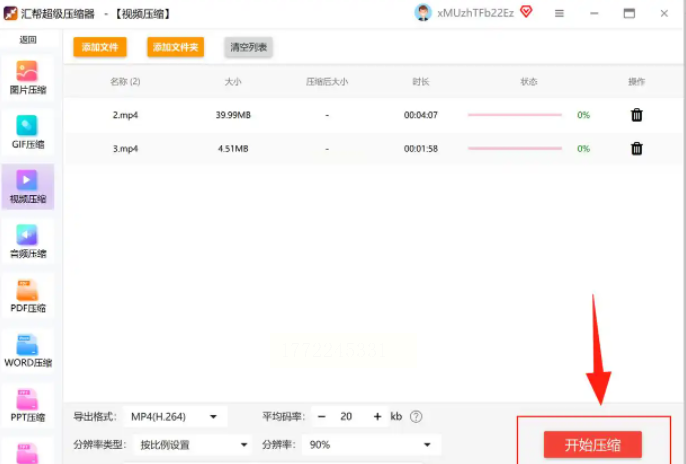Click the partially visible bottom sidebar tool icon
The image size is (686, 464).
[28, 453]
